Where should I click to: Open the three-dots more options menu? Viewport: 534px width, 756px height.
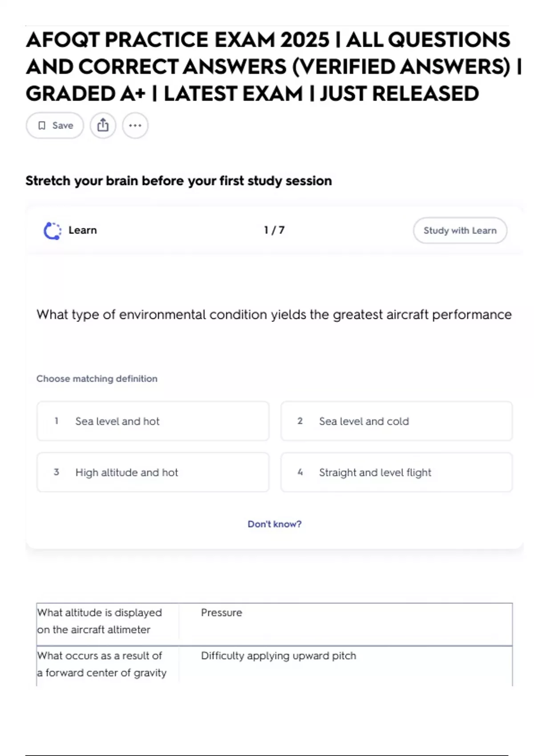click(x=135, y=125)
